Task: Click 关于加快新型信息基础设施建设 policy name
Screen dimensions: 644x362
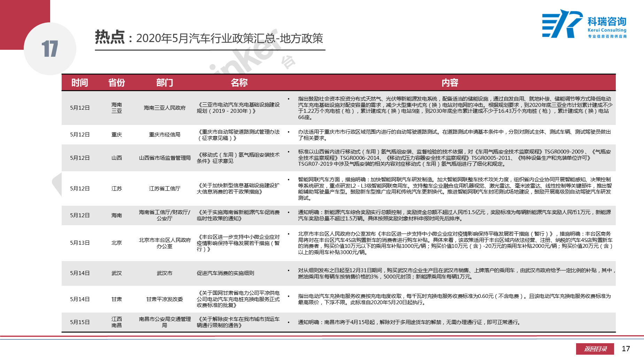Action: coord(238,189)
